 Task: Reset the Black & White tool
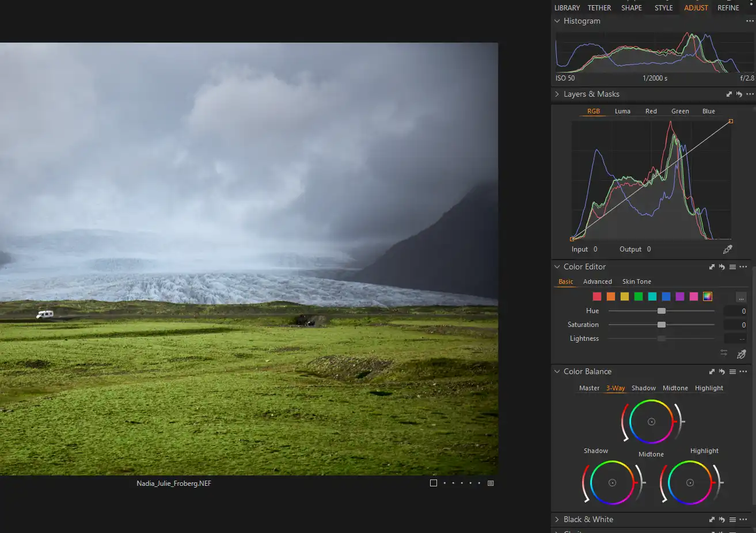[x=722, y=520]
